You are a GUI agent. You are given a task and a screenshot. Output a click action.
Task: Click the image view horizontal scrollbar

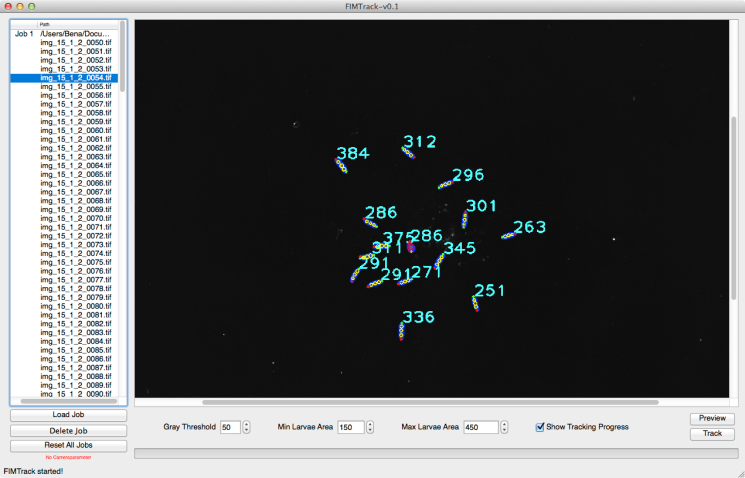pyautogui.click(x=400, y=402)
